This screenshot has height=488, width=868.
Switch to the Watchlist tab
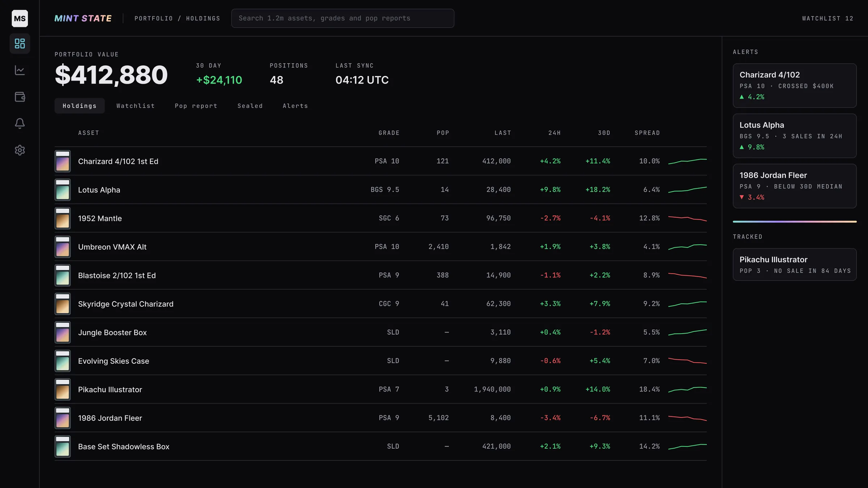[136, 106]
